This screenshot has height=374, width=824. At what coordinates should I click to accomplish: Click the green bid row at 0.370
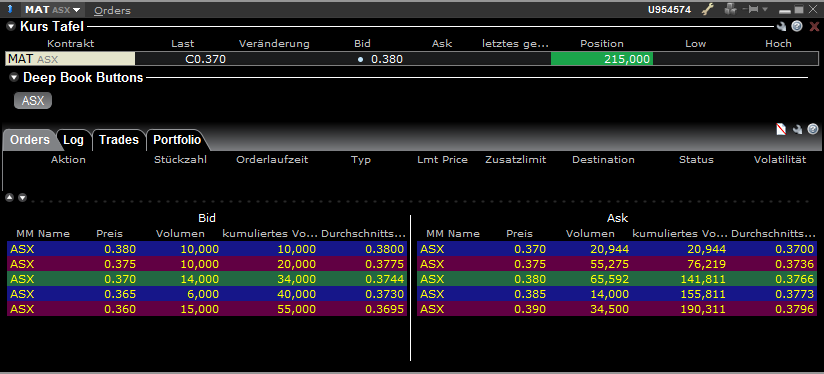207,279
